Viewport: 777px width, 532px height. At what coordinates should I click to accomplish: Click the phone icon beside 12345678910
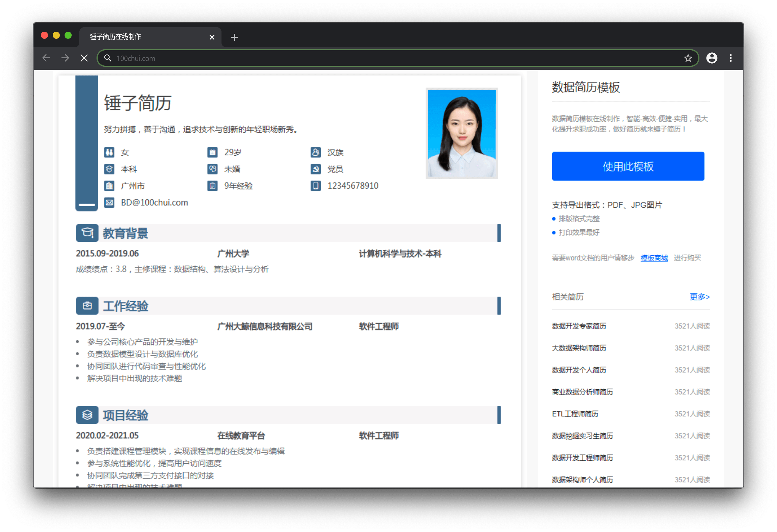coord(316,186)
